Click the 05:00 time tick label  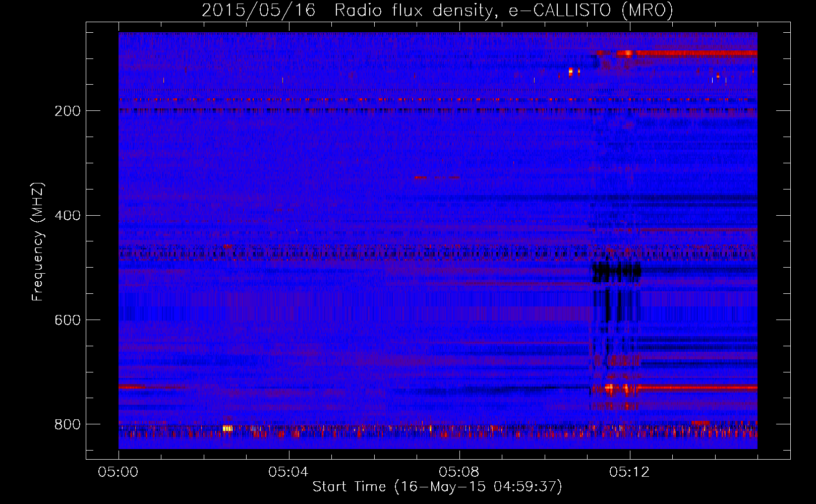point(119,472)
